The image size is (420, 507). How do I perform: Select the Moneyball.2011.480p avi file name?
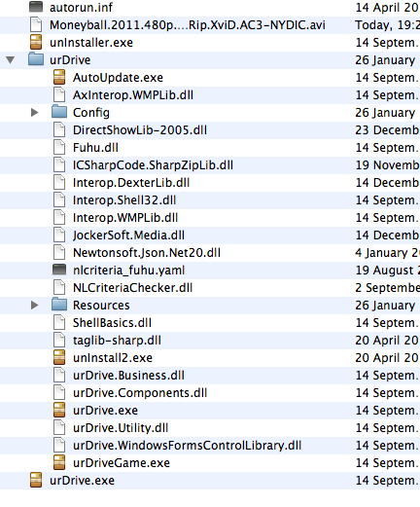pos(188,25)
